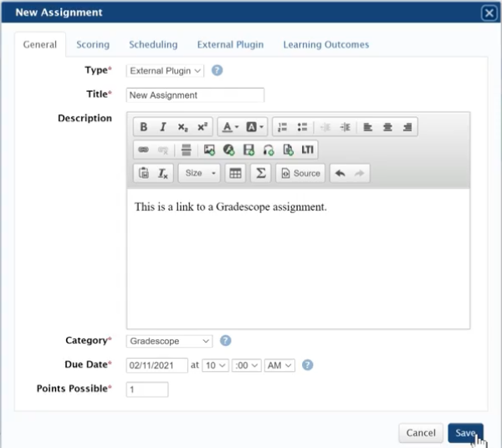The width and height of the screenshot is (502, 448).
Task: Save the new assignment
Action: [465, 433]
